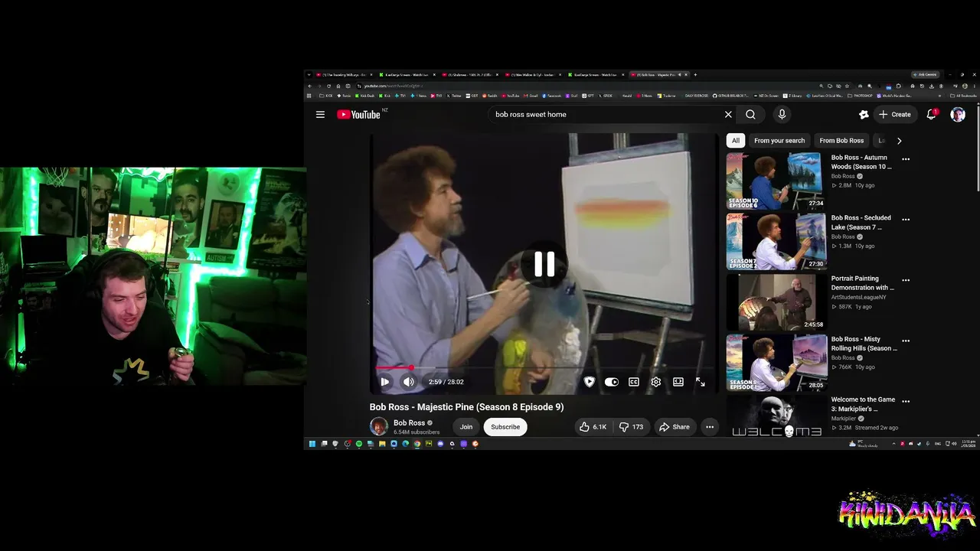Click the 'Bob Ross - Autumn Woods' title
Image resolution: width=980 pixels, height=551 pixels.
[861, 162]
